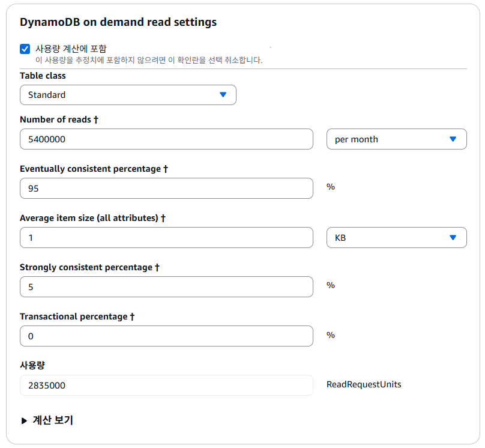The height and width of the screenshot is (448, 485).
Task: Click the Average item size (all attributes) label
Action: (92, 218)
